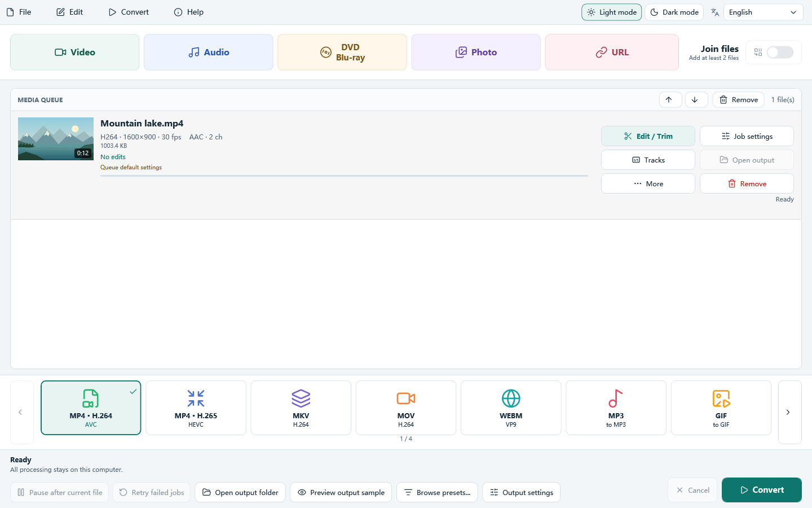Switch to Light mode

tap(612, 12)
